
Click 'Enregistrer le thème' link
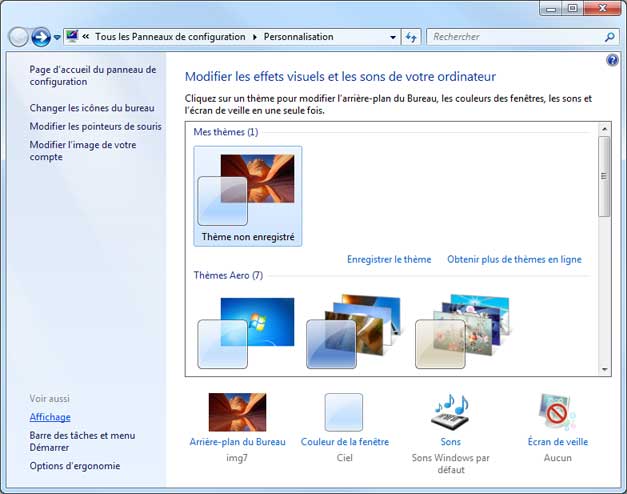click(389, 259)
